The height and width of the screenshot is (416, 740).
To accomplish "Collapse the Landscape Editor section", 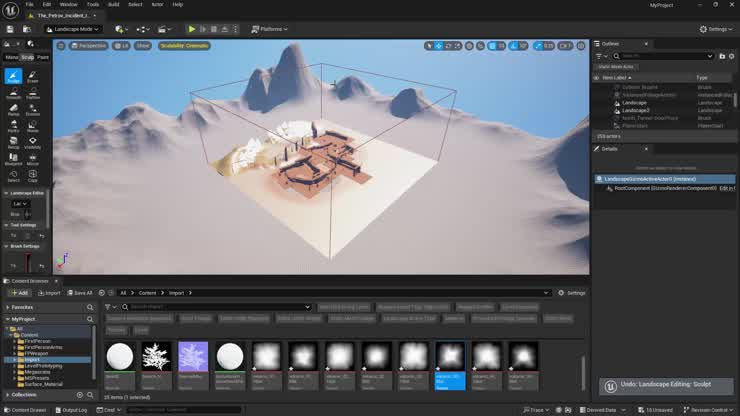I will 6,193.
